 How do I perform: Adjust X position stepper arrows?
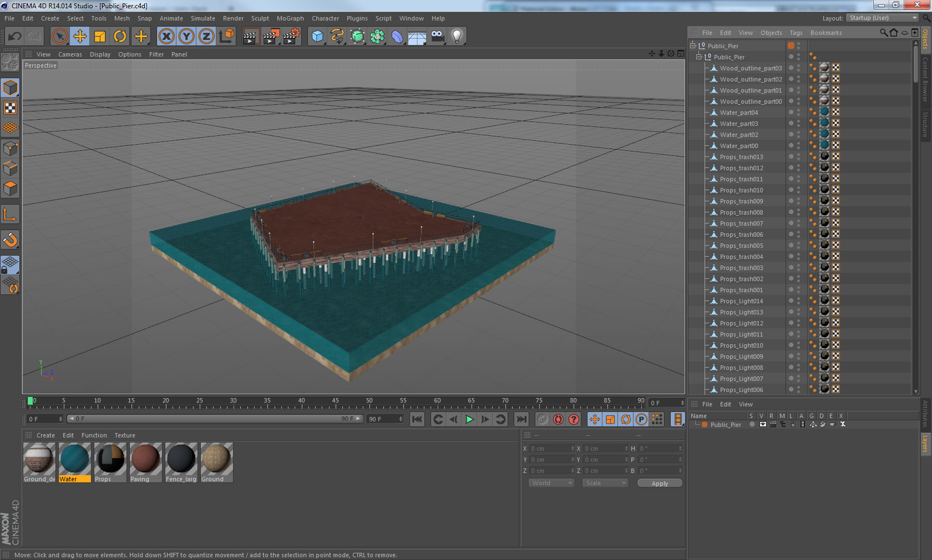pos(573,449)
